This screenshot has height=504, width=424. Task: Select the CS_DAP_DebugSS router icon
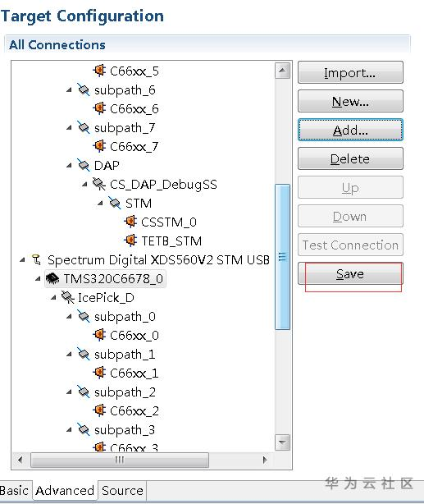99,184
